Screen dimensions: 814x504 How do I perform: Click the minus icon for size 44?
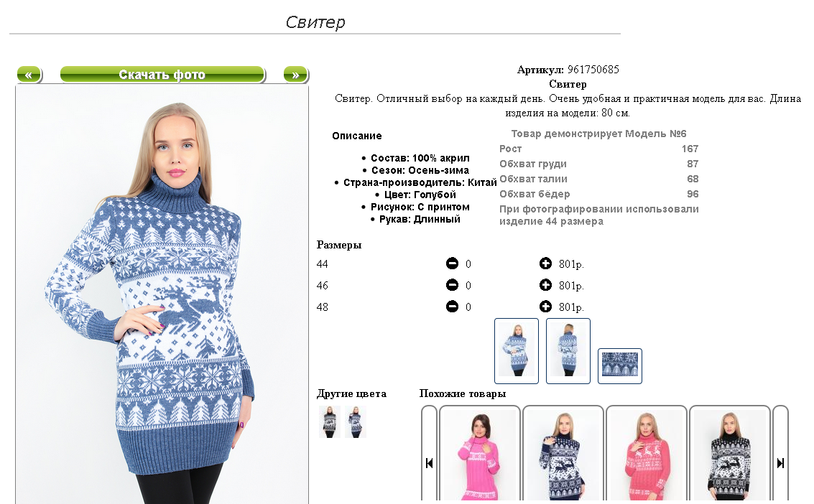452,264
